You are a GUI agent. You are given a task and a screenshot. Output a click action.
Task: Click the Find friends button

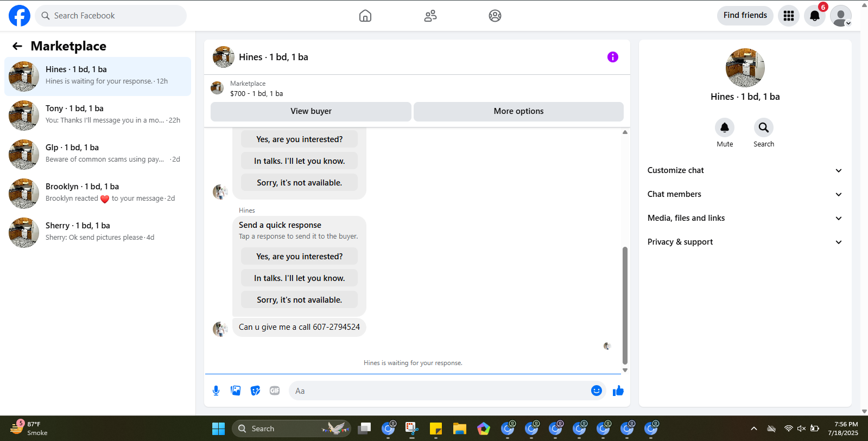pyautogui.click(x=745, y=15)
